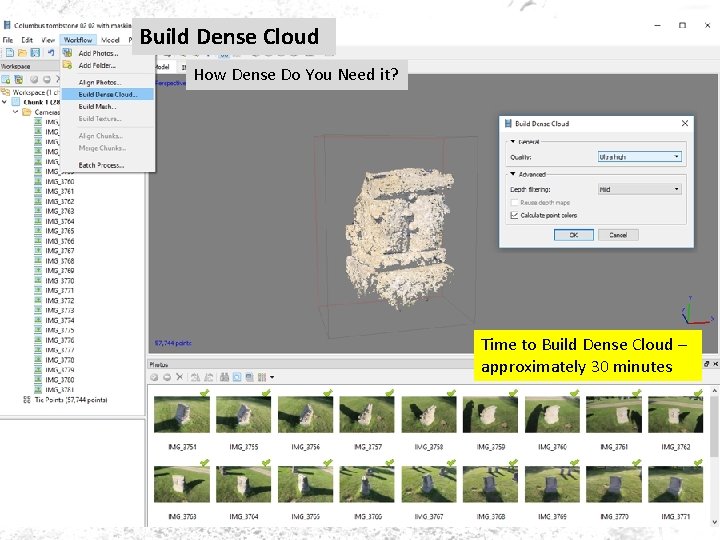The height and width of the screenshot is (540, 720).
Task: Open the Edit menu
Action: 27,40
